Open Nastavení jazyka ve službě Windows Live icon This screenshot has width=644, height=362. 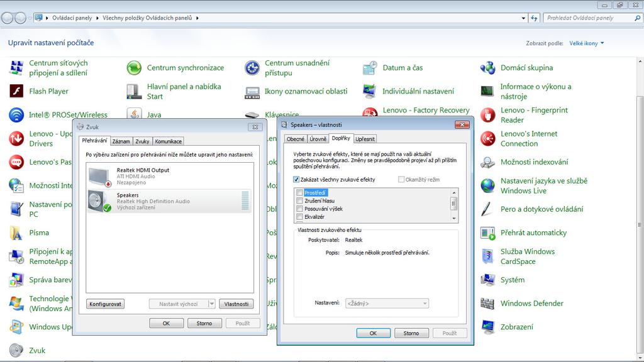487,185
